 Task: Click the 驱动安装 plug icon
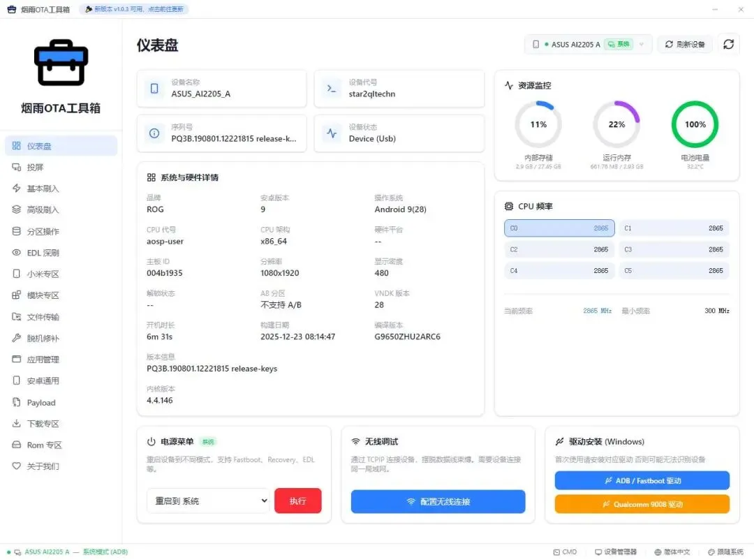[x=559, y=441]
